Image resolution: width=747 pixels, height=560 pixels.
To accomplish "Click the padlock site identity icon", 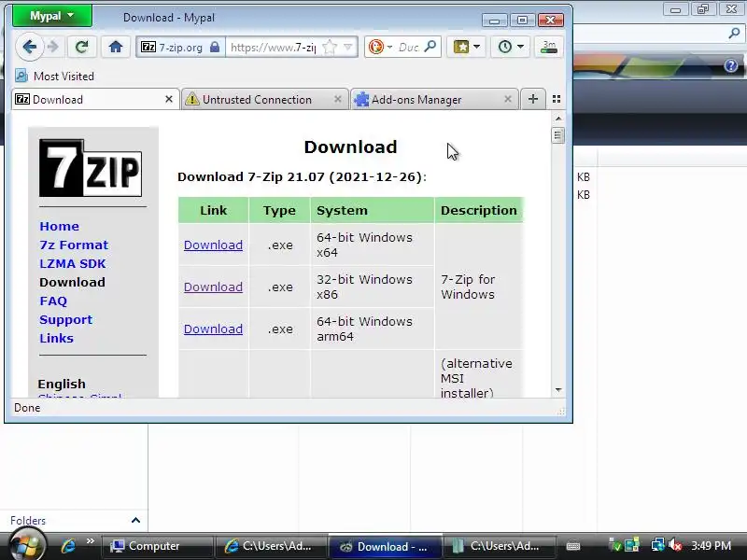I will point(215,47).
